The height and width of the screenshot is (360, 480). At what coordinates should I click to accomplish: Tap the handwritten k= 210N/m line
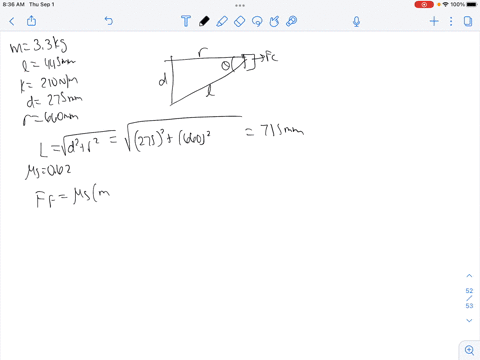(49, 84)
